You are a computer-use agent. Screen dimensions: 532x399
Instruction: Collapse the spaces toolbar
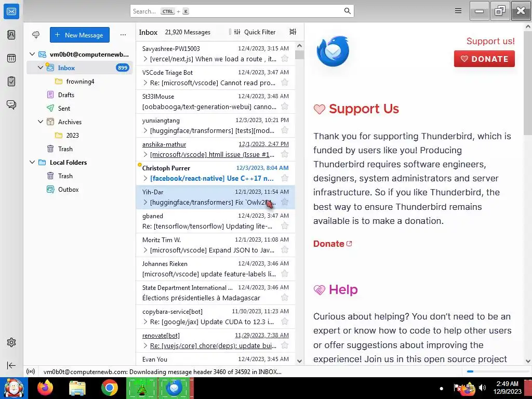tap(11, 365)
